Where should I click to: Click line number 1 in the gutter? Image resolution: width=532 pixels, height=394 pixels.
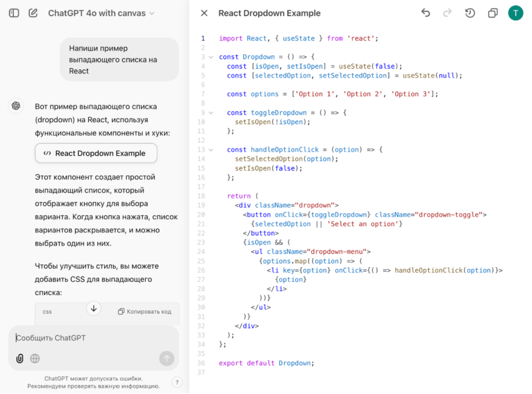(203, 39)
